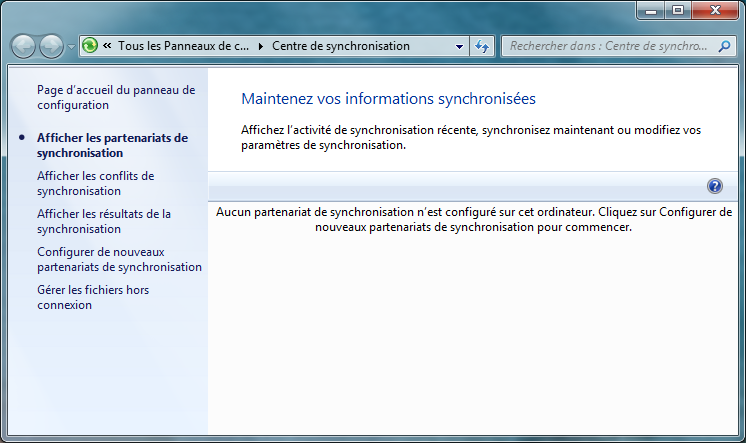Select 'Afficher les partenariats de synchronisation'
Viewport: 746px width, 443px height.
[112, 145]
